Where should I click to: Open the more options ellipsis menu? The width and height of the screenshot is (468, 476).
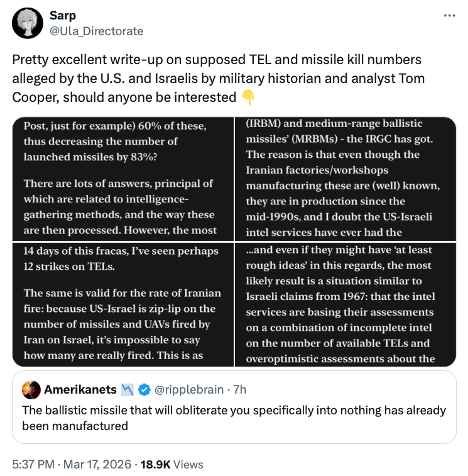pos(449,16)
